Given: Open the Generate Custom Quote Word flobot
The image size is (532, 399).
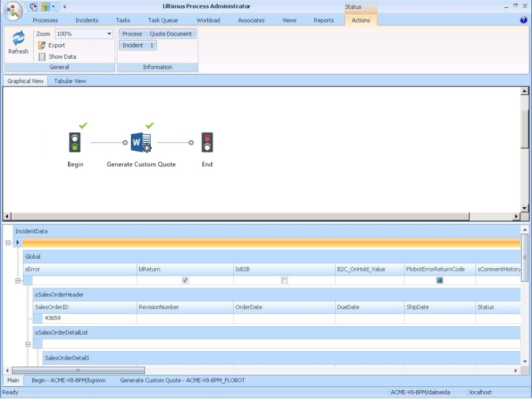Looking at the screenshot, I should click(140, 142).
